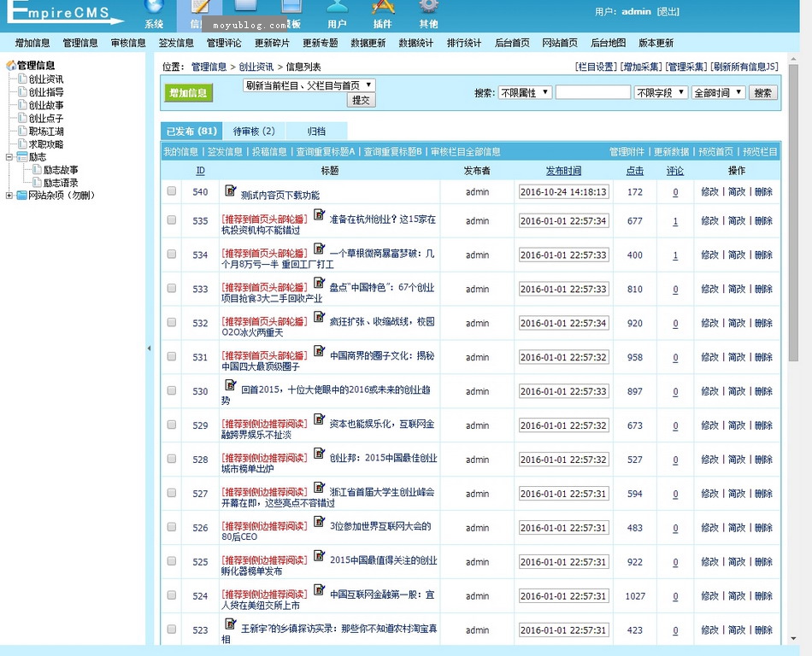812x656 pixels.
Task: Click the edit icon in row 523
Action: click(x=231, y=624)
